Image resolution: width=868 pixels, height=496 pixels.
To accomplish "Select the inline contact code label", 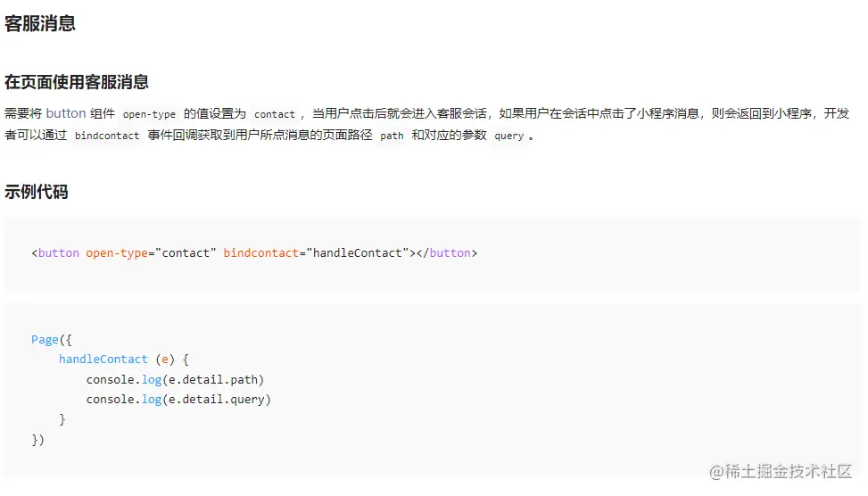I will point(274,114).
